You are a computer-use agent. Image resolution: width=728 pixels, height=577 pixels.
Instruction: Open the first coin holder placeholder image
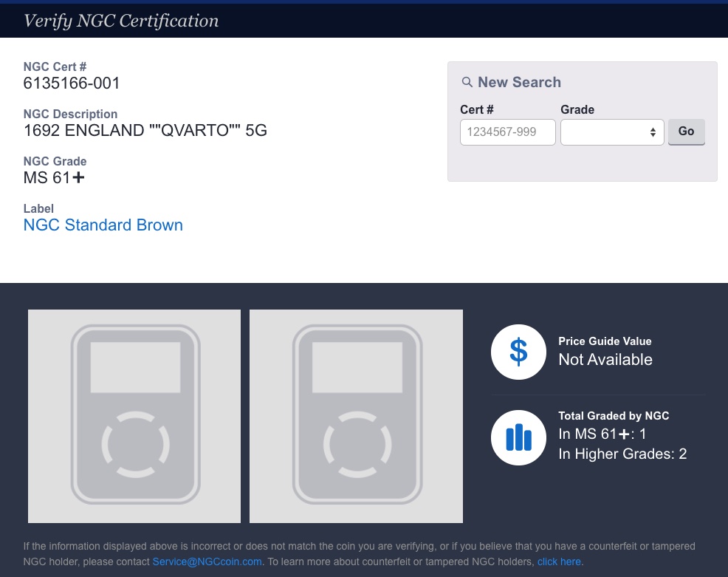(x=134, y=416)
